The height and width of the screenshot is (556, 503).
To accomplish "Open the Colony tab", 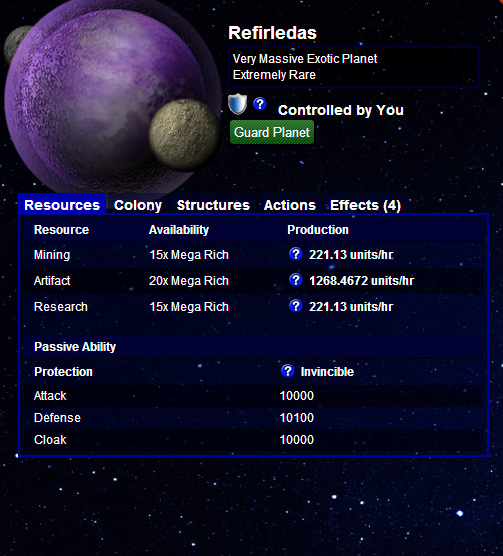I will [138, 205].
